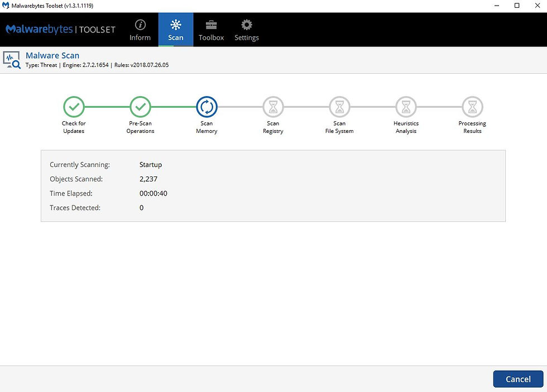Click the traces detected value '0'
Image resolution: width=547 pixels, height=392 pixels.
coord(142,208)
